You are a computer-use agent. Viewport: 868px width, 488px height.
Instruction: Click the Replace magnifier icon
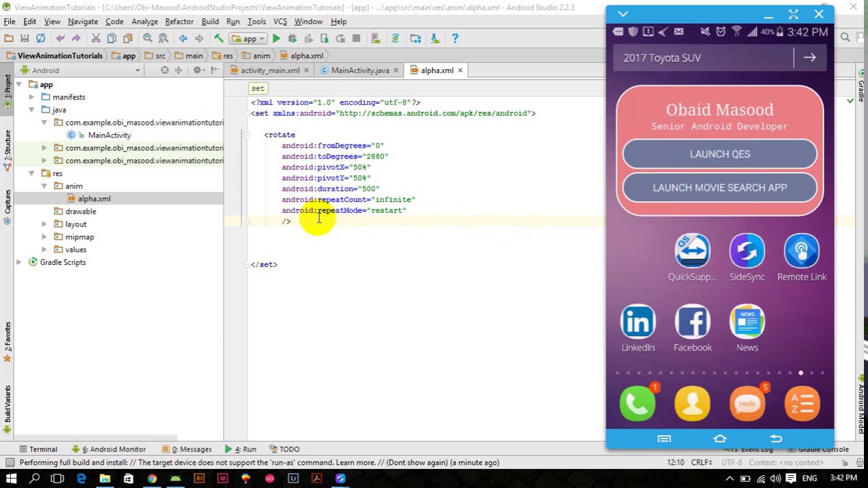[163, 39]
